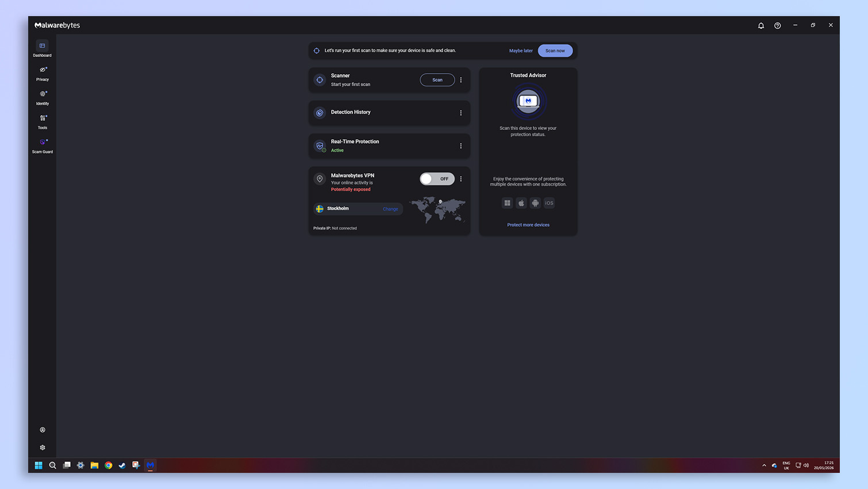Viewport: 868px width, 489px height.
Task: Click the Trusted Advisor heading
Action: [x=528, y=75]
